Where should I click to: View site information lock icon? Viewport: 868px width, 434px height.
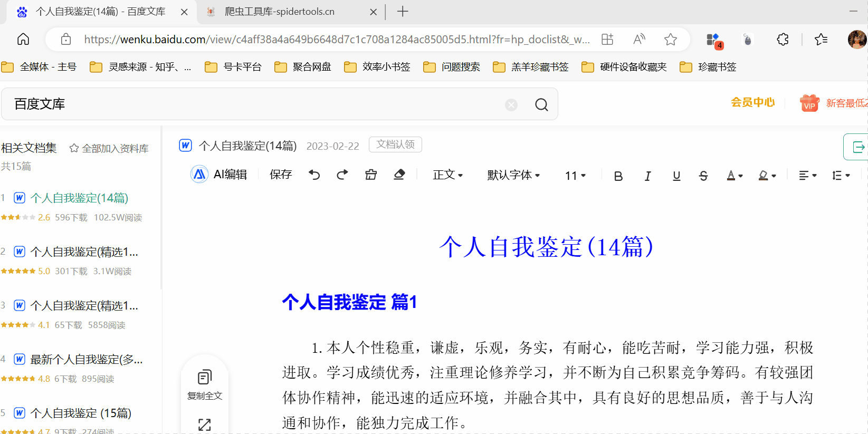tap(66, 39)
